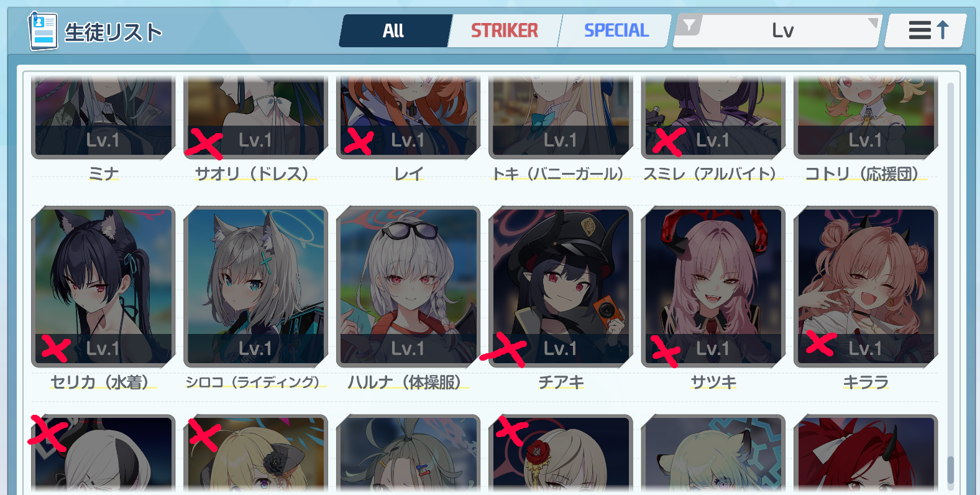
Task: Expand sort options via the corner triangle
Action: click(x=874, y=22)
